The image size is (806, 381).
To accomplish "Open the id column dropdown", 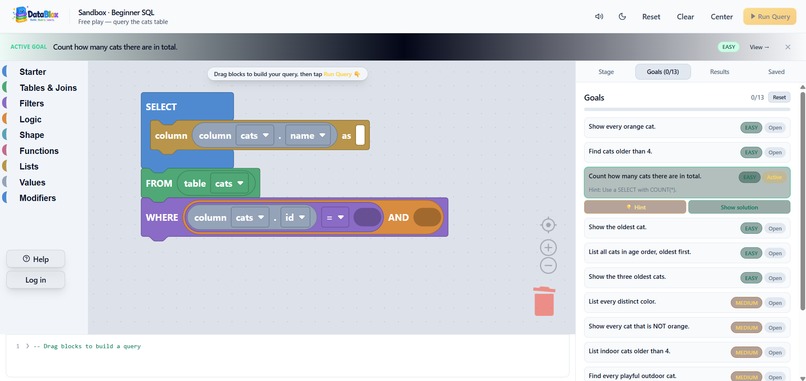I will point(295,217).
